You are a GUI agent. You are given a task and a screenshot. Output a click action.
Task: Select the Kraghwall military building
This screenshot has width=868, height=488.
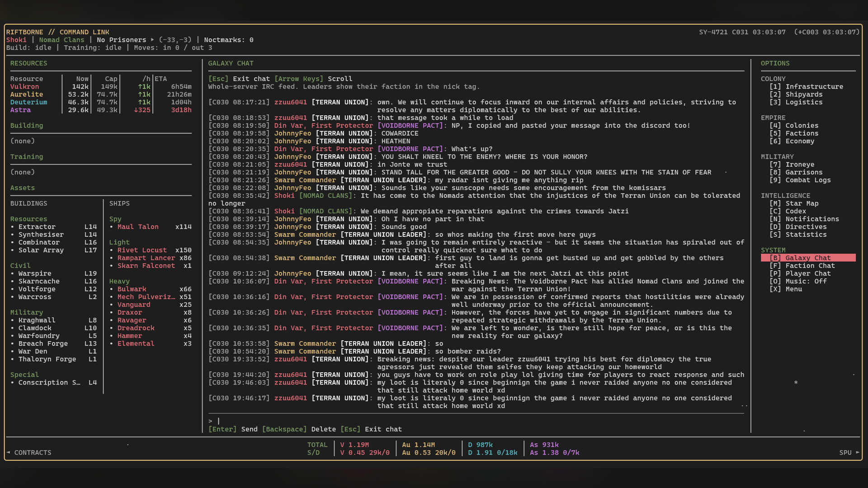(x=54, y=320)
